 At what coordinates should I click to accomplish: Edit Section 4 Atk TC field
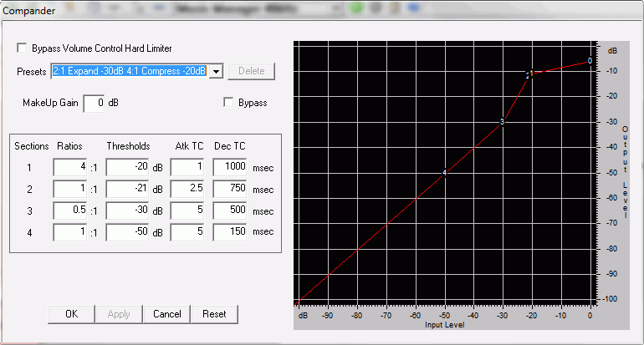pos(187,232)
